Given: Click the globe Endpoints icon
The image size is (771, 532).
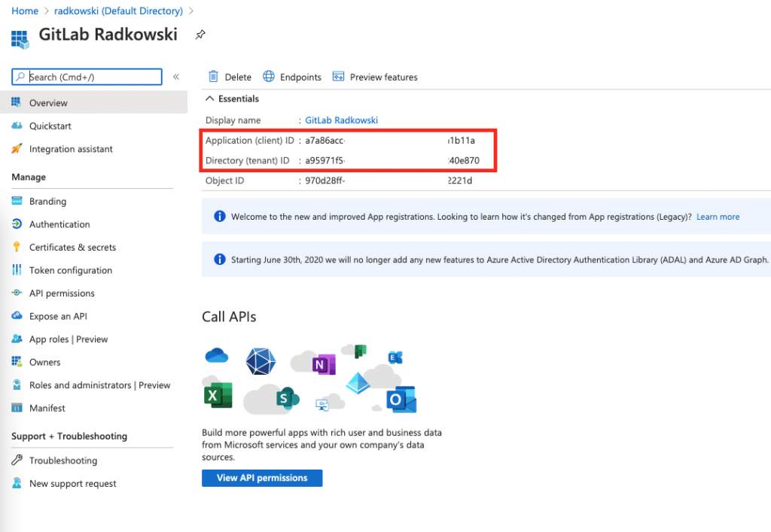Looking at the screenshot, I should click(269, 76).
